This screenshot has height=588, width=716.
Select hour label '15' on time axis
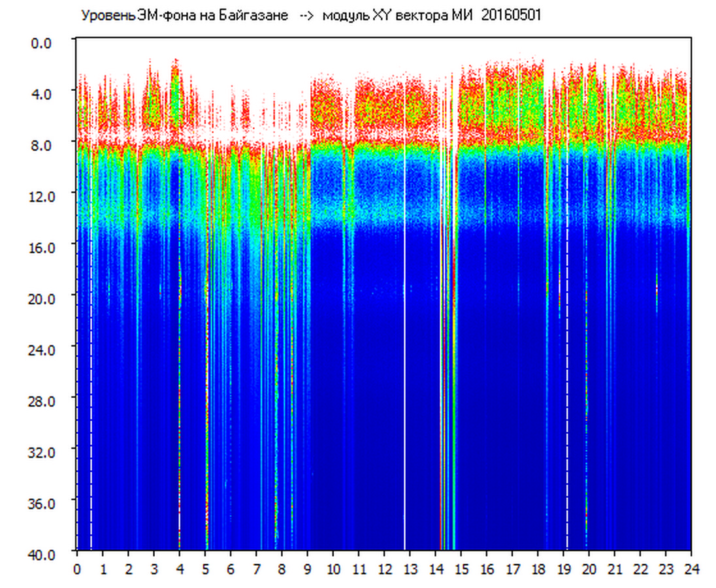(461, 569)
